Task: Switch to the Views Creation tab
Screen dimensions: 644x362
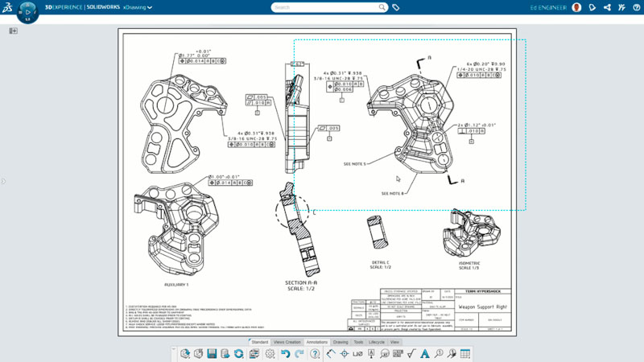Action: click(287, 342)
